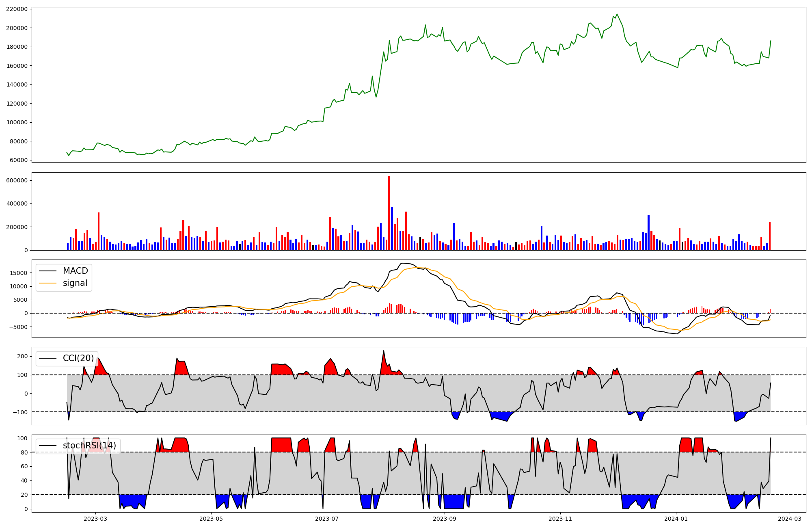
Task: Click the 2023-07 date label
Action: tap(327, 519)
